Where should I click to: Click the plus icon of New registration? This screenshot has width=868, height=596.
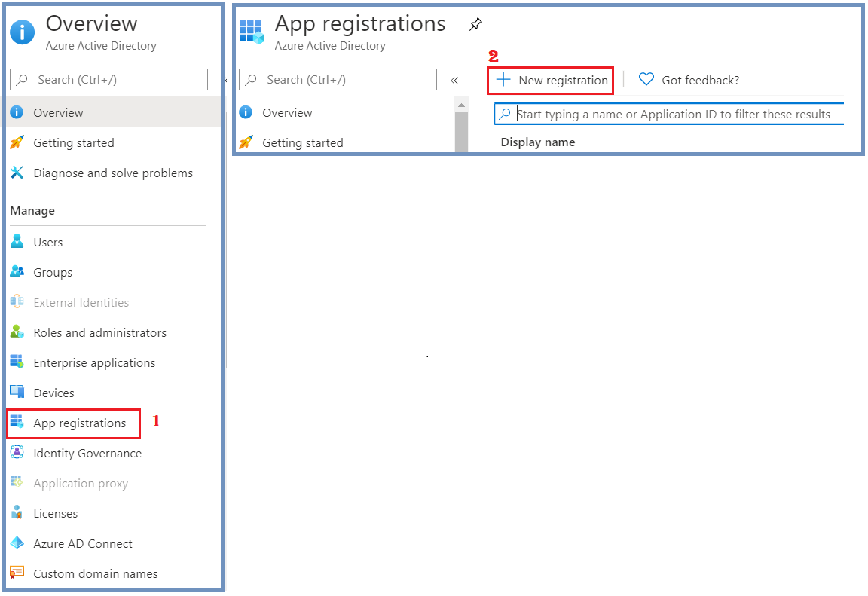coord(503,80)
